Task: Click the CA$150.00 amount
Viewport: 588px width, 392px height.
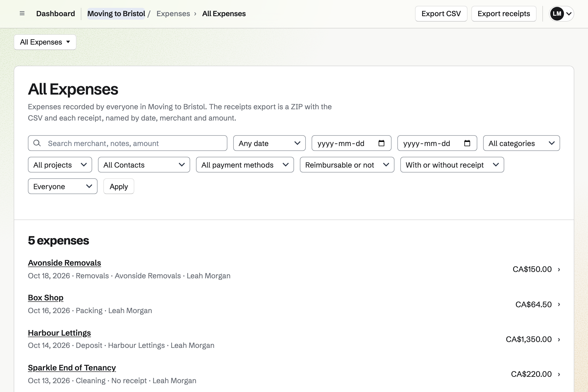Action: click(x=532, y=269)
